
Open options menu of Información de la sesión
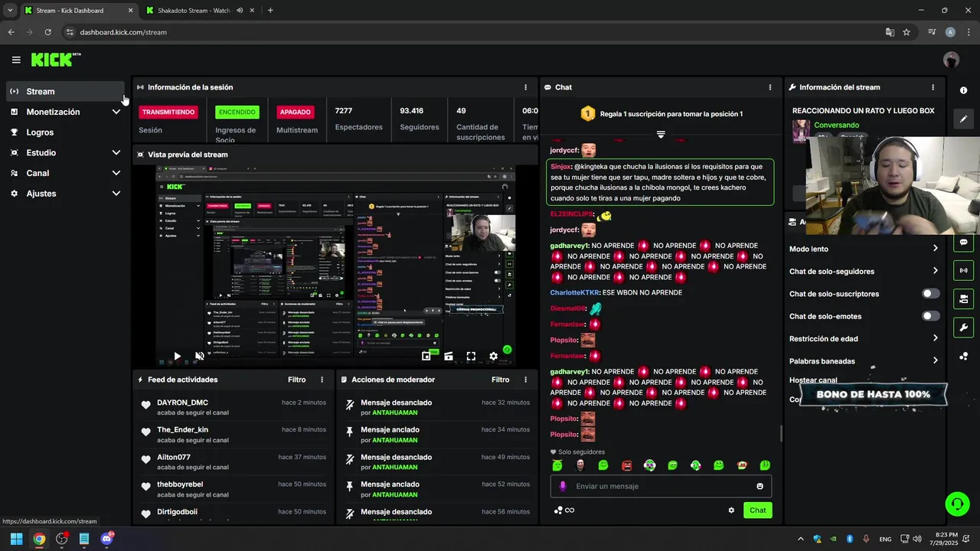click(525, 87)
